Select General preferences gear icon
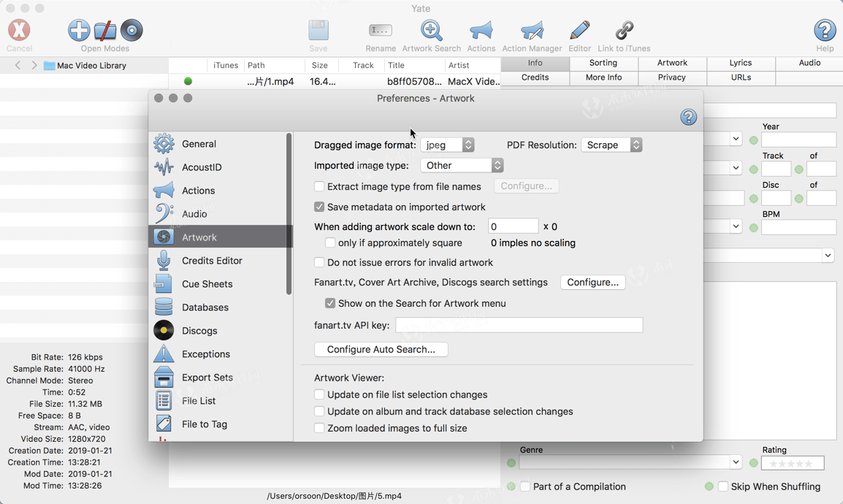 (x=164, y=144)
